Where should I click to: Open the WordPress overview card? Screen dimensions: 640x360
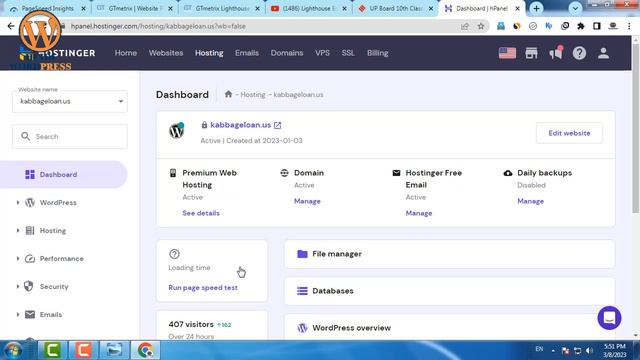449,328
